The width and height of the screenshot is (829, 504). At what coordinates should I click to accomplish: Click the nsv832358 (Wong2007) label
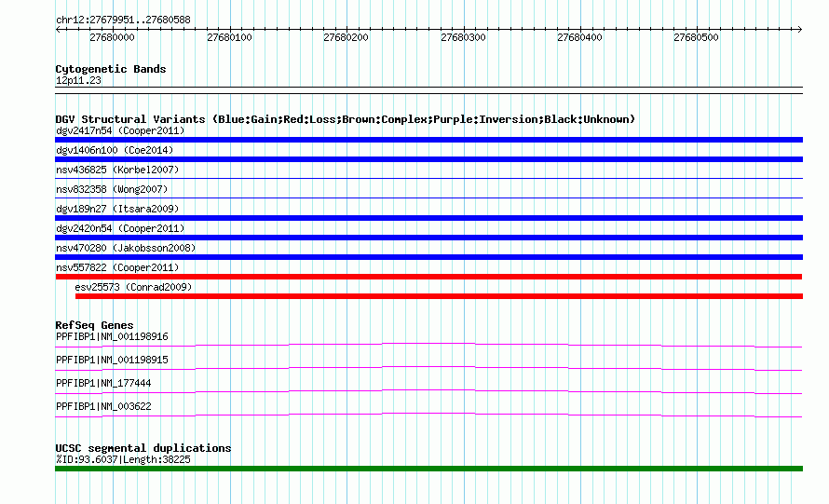point(112,189)
